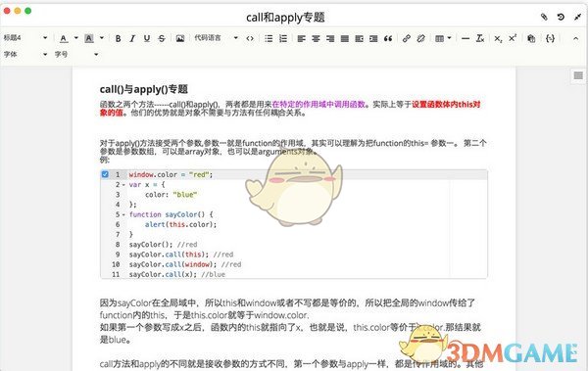Click code line window.color = "red"
This screenshot has width=588, height=371.
(171, 174)
